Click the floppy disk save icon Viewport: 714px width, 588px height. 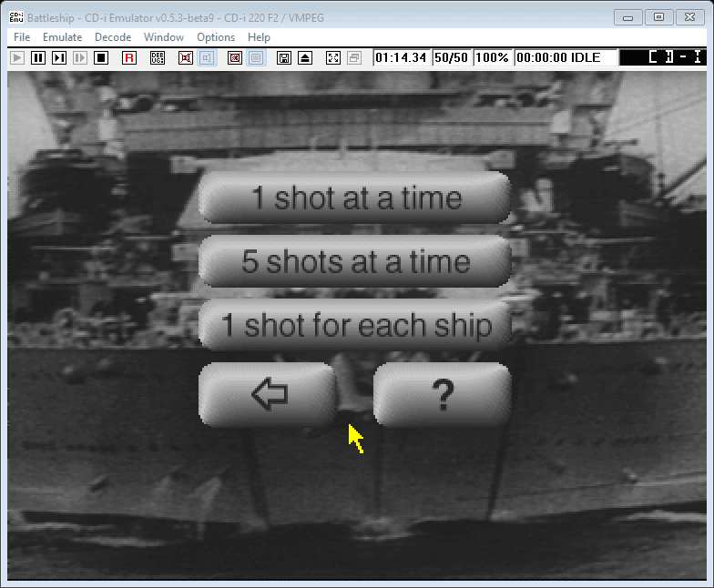pyautogui.click(x=284, y=57)
